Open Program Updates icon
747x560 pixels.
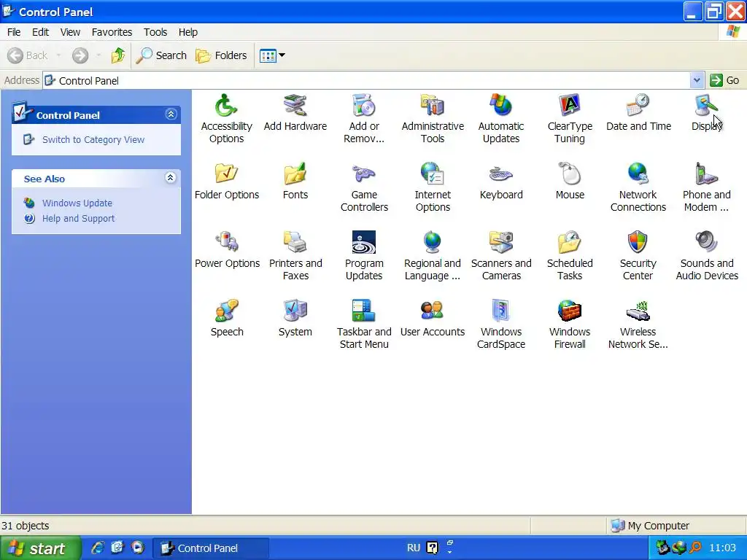tap(364, 242)
